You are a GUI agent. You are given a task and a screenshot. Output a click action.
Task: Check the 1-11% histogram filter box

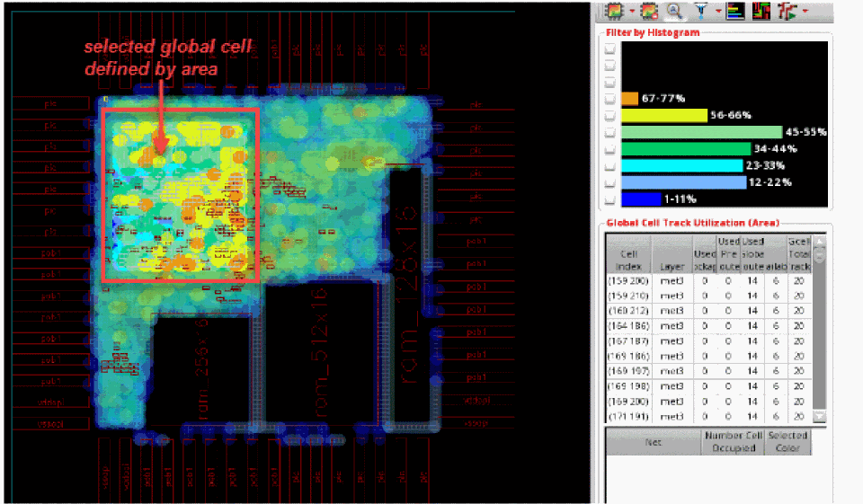tap(609, 199)
